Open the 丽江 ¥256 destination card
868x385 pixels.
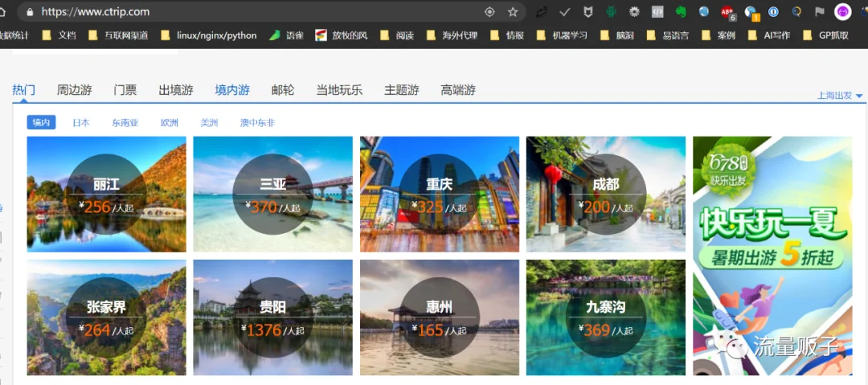click(106, 194)
